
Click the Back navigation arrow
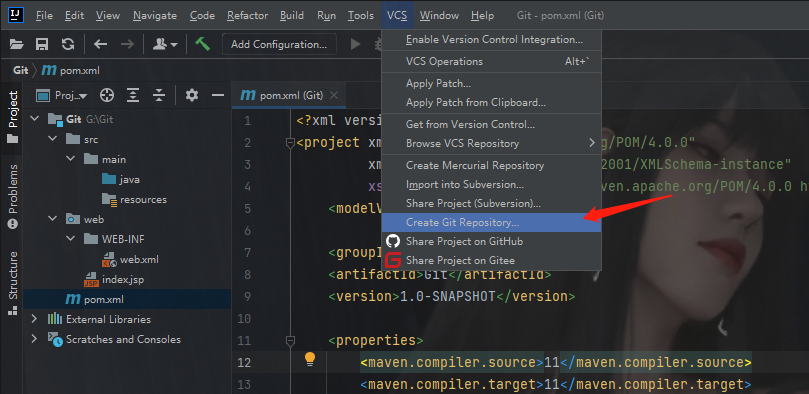101,44
